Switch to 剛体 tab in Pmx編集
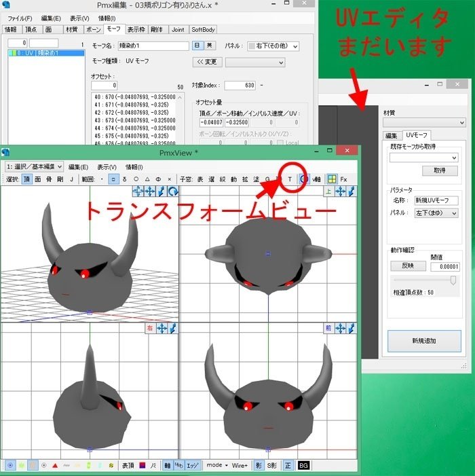 157,29
